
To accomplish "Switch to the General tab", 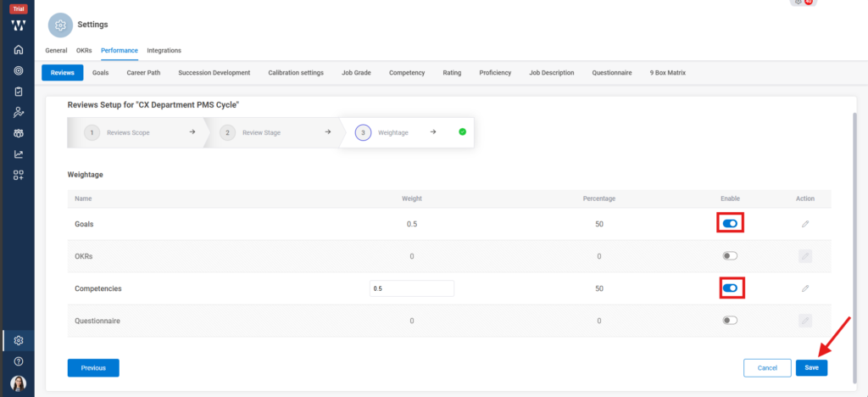I will (x=56, y=50).
